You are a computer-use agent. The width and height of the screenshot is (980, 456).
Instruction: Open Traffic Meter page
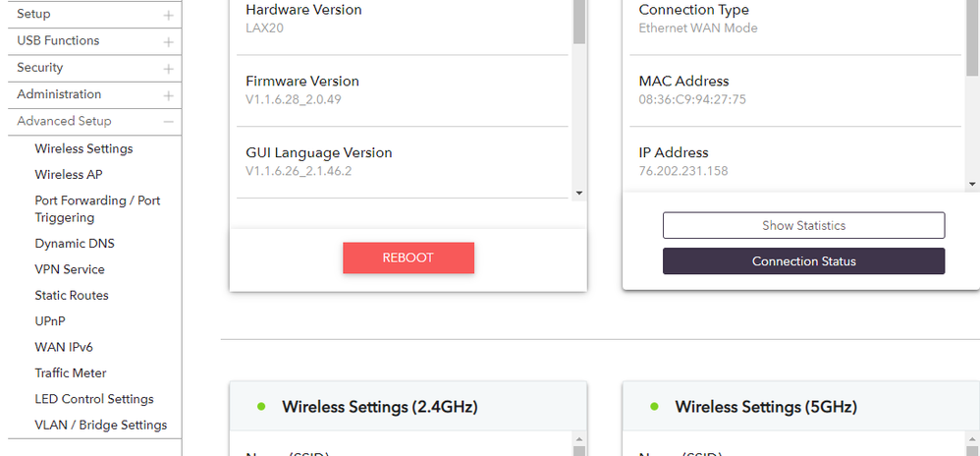click(x=71, y=373)
